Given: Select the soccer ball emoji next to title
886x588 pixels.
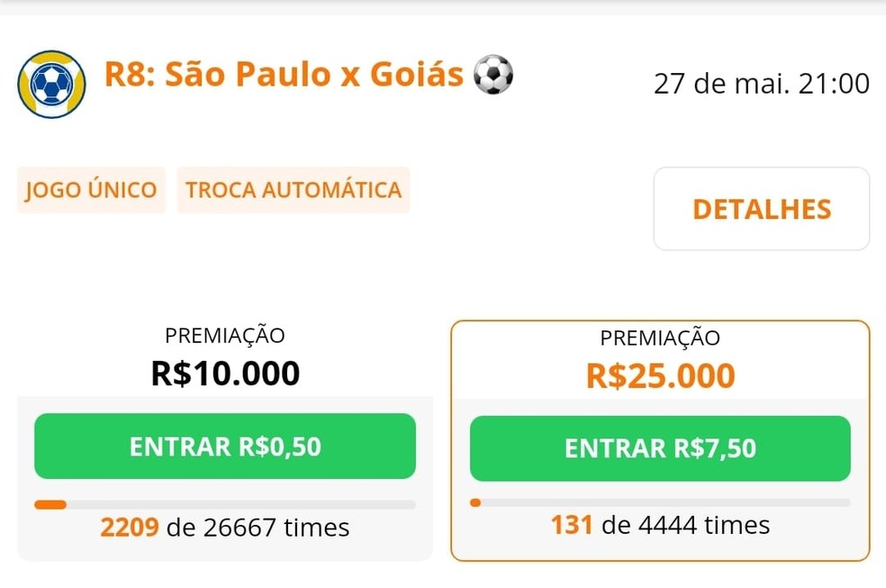Looking at the screenshot, I should click(493, 77).
